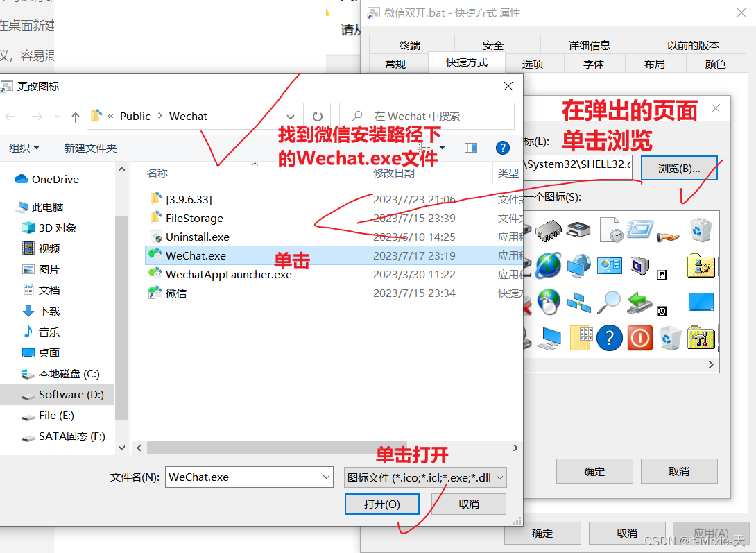Open the recent locations dropdown arrow
This screenshot has height=553, width=756.
pyautogui.click(x=58, y=117)
